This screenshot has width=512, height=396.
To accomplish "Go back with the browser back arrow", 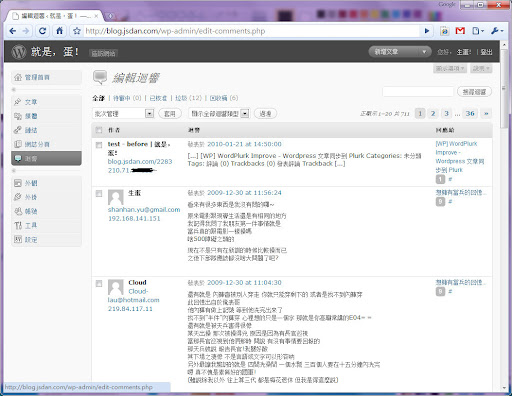I will click(13, 31).
